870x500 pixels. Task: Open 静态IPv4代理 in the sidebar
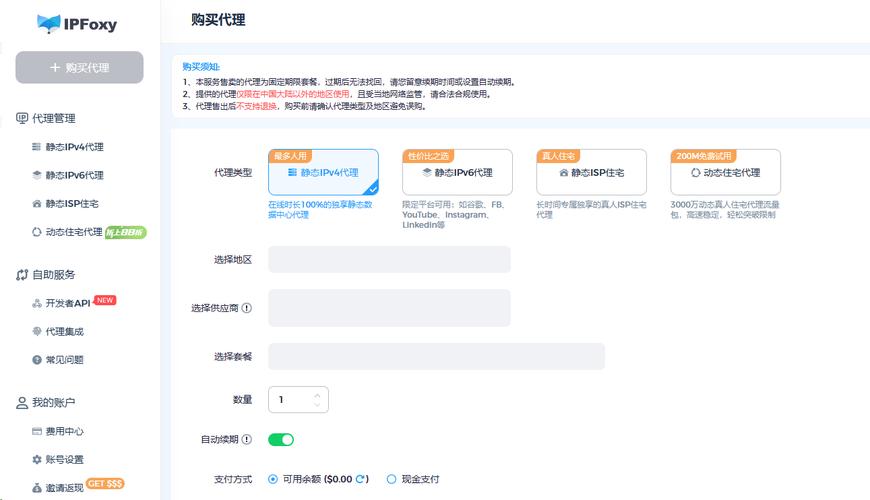coord(74,147)
